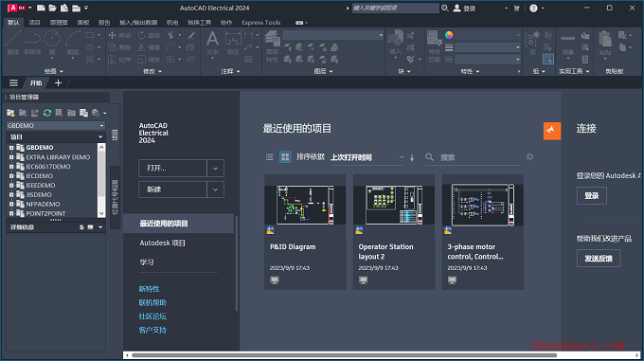Select the Move tool in Modify panel
The width and height of the screenshot is (644, 361).
point(119,35)
